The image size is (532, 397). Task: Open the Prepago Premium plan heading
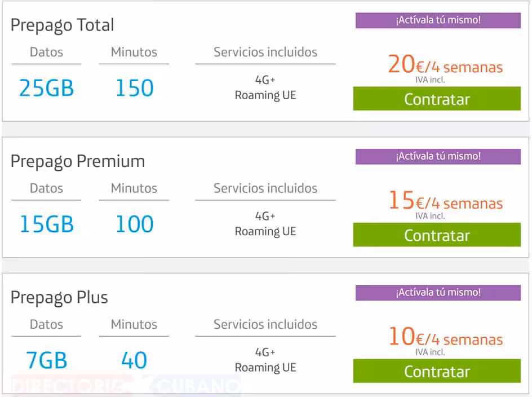click(x=78, y=161)
